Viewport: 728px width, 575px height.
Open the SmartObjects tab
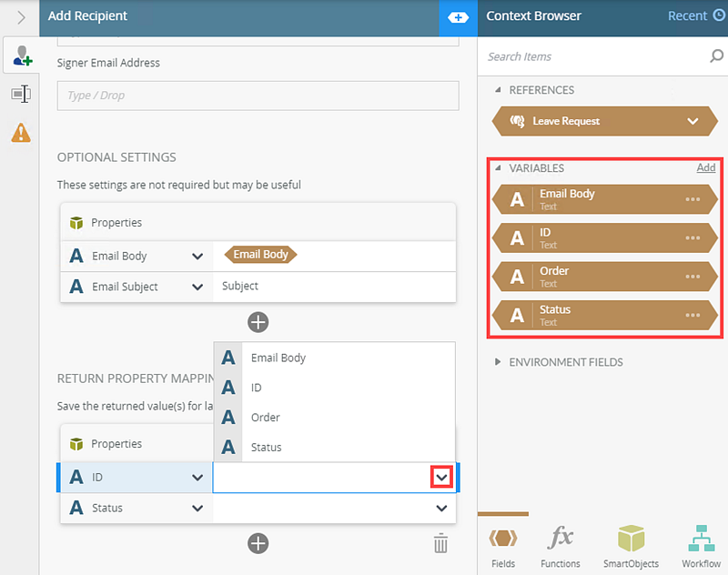pos(631,546)
